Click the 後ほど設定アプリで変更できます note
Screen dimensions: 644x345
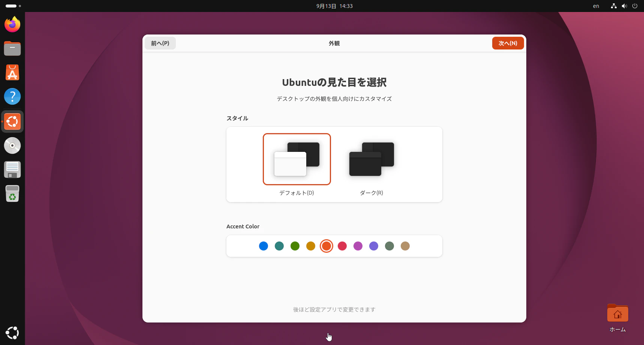[x=334, y=309]
